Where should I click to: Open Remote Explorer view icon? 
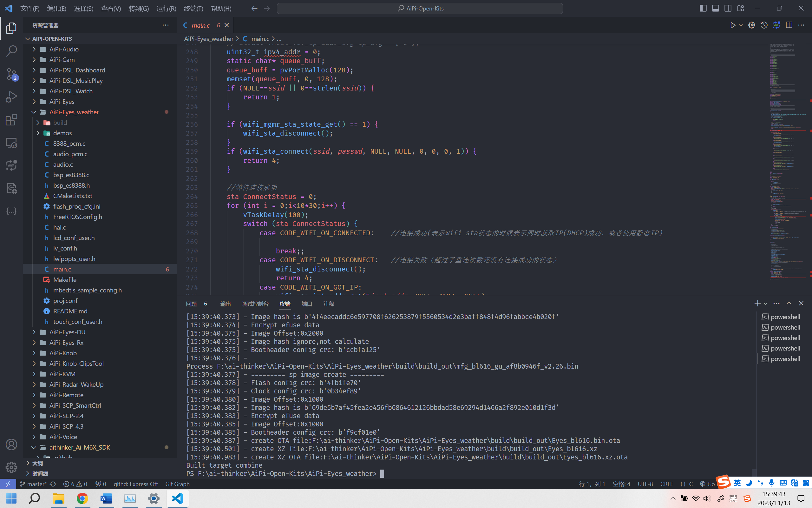pos(11,143)
